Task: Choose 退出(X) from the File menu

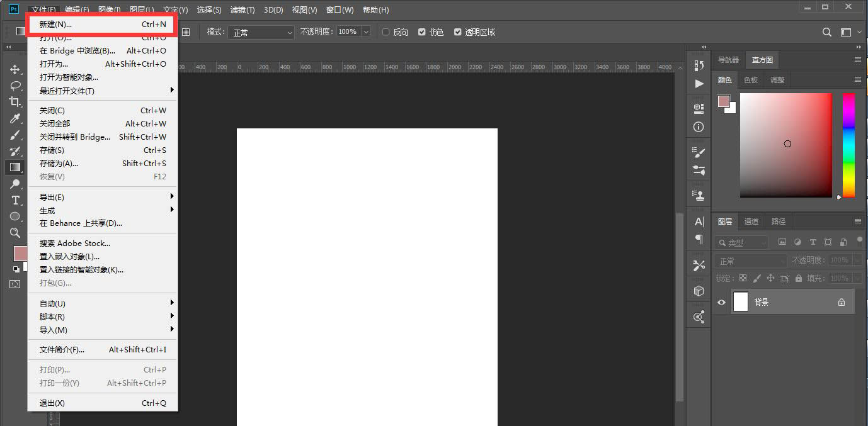Action: (x=103, y=403)
